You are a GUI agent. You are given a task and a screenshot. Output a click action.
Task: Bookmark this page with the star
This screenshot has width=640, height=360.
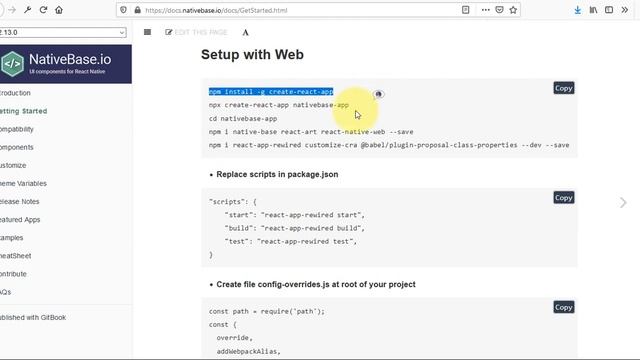point(513,10)
